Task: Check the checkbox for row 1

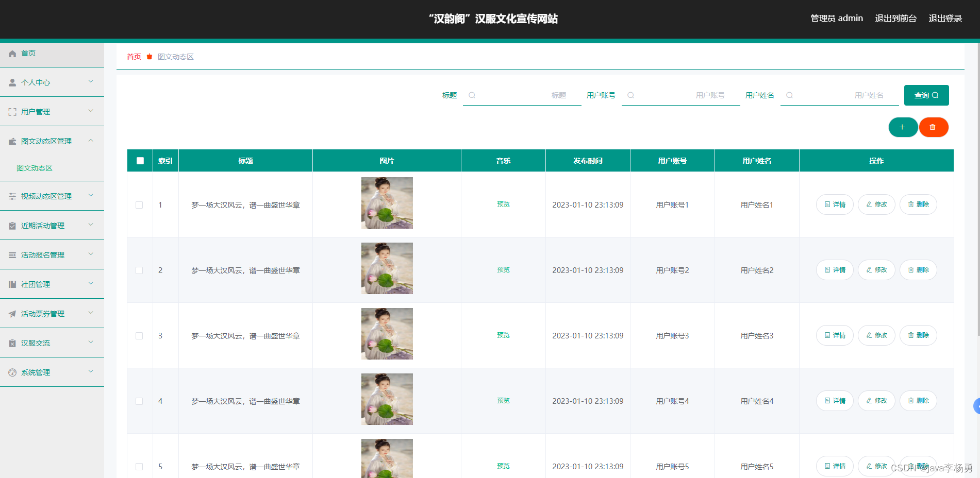Action: click(139, 205)
